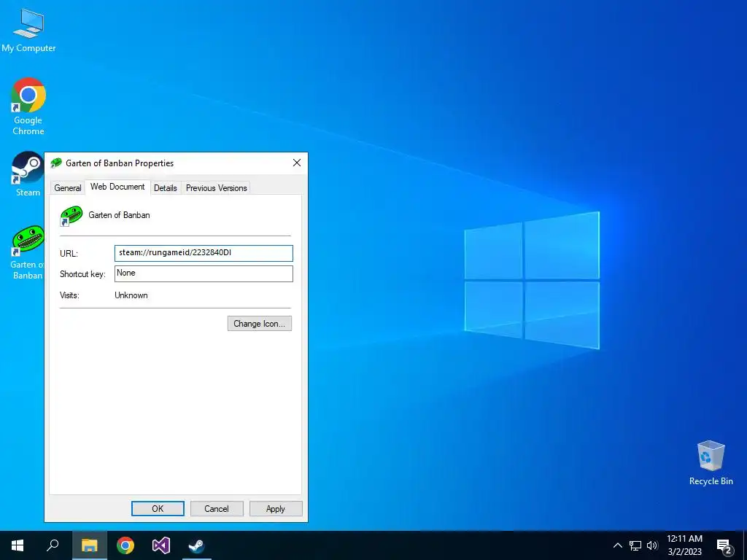
Task: Open File Explorer from the taskbar
Action: pos(89,545)
